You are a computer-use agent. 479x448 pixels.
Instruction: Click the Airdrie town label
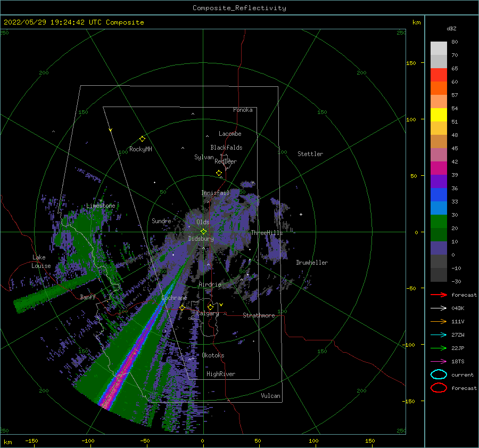[210, 284]
